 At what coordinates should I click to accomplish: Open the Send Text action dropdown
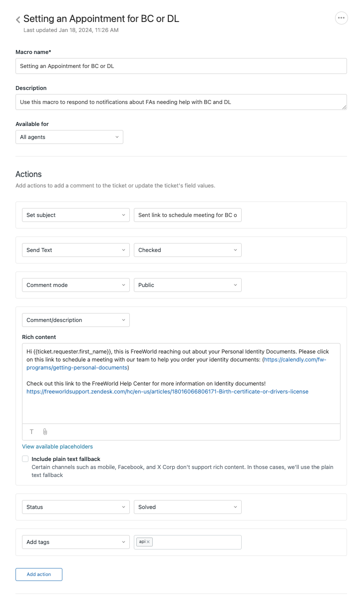coord(76,250)
